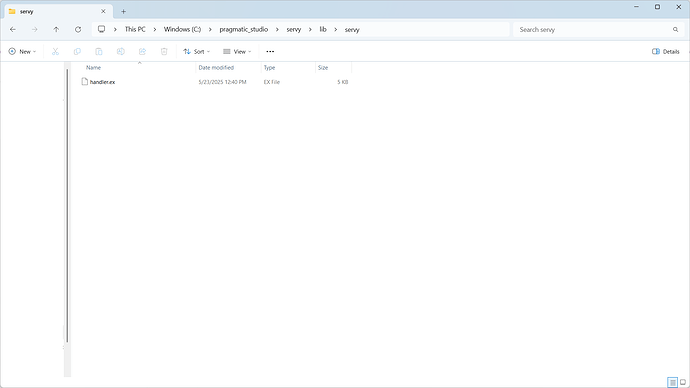Go up one folder level
This screenshot has height=388, width=690.
pos(56,29)
